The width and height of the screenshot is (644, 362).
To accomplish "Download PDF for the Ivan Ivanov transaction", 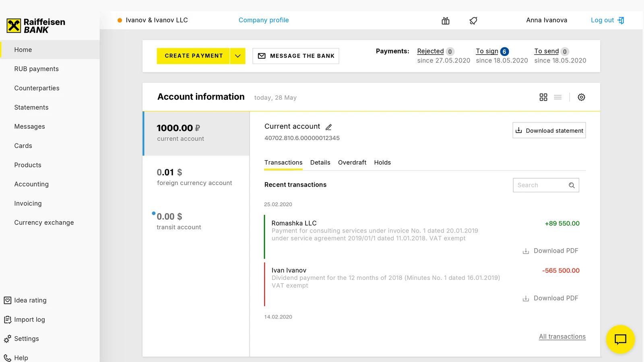I will (x=550, y=298).
